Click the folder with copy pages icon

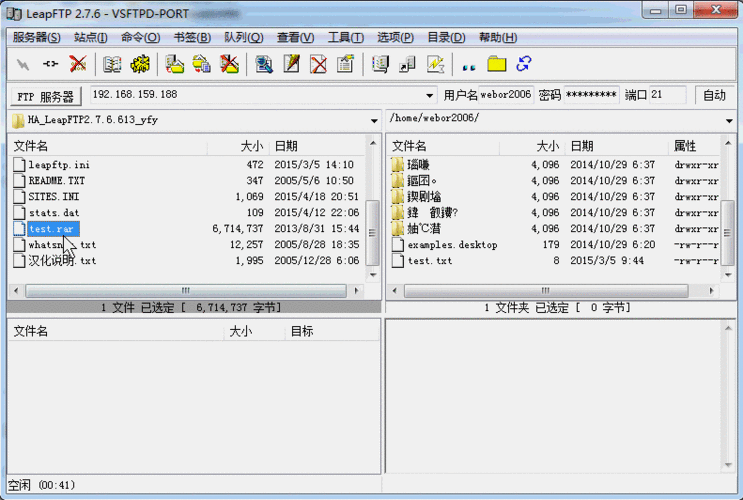(201, 64)
